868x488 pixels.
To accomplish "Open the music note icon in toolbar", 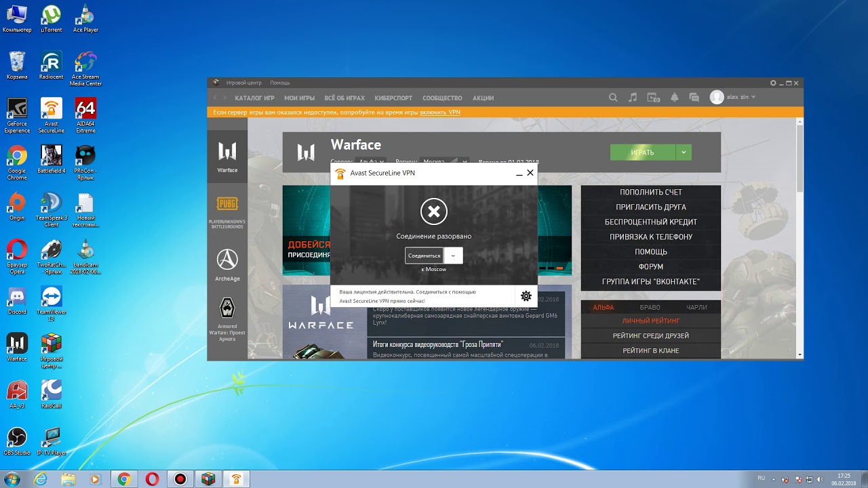I will (633, 98).
